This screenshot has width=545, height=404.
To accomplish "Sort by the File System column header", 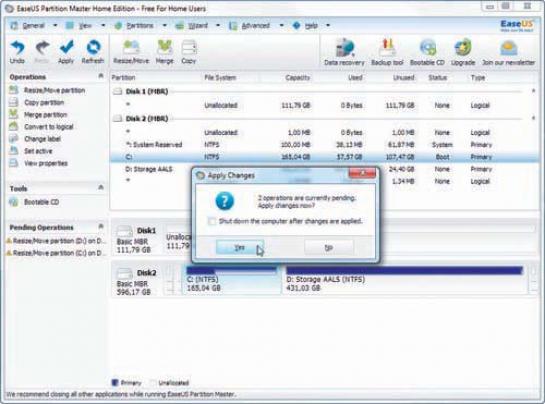I will [x=220, y=78].
